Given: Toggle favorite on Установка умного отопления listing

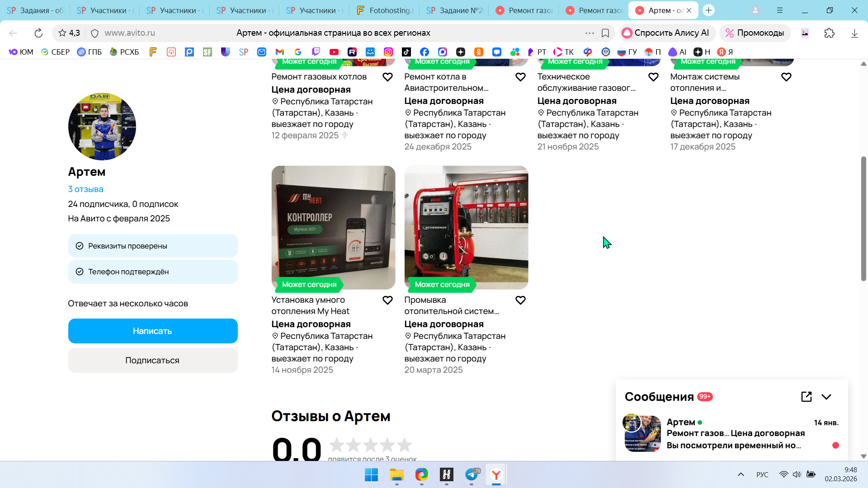Looking at the screenshot, I should (x=387, y=300).
